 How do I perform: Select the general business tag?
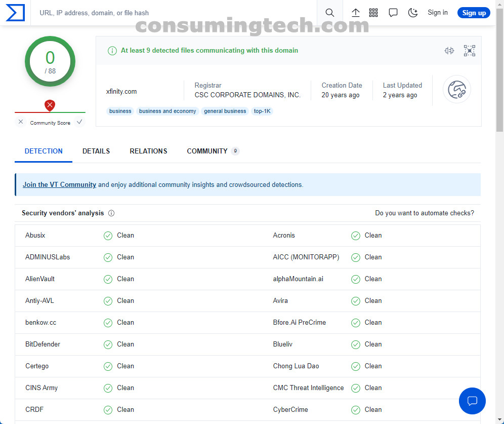click(x=225, y=111)
